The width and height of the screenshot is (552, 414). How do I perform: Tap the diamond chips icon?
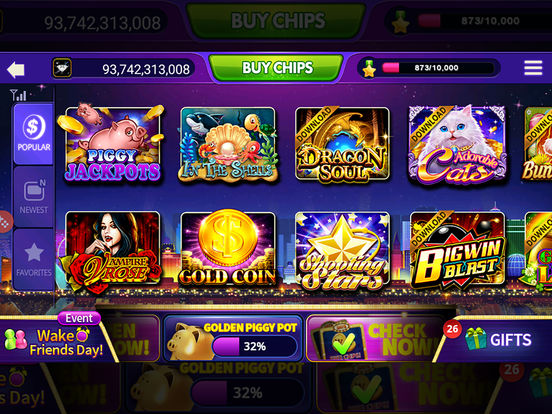[62, 68]
